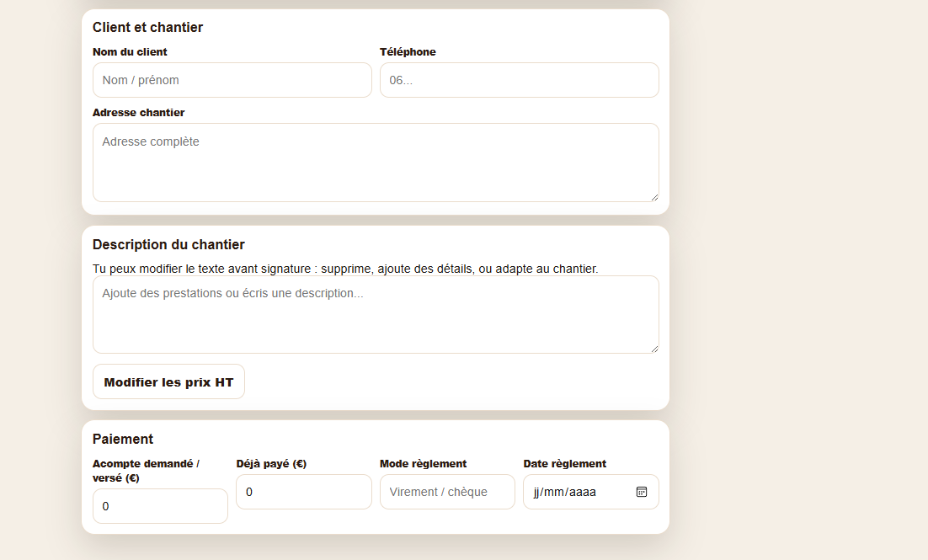Image resolution: width=928 pixels, height=560 pixels.
Task: Focus the Téléphone input field
Action: [x=519, y=80]
